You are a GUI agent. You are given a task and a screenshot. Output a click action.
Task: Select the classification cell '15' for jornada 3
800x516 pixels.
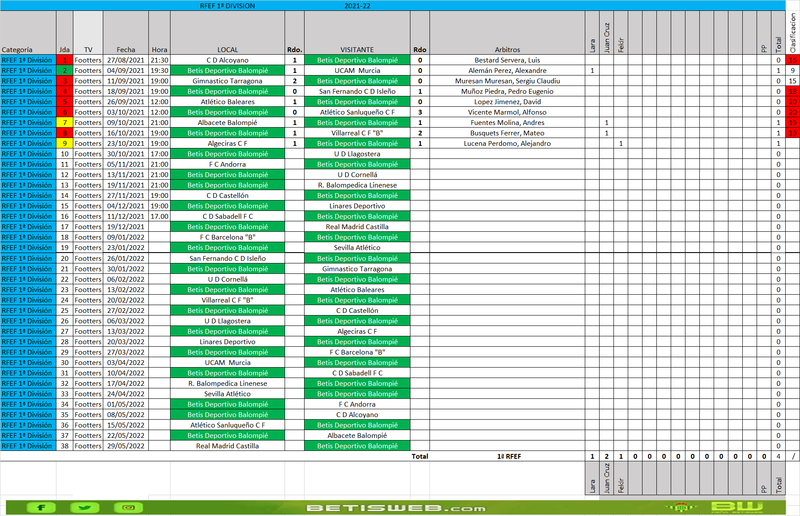pyautogui.click(x=792, y=81)
